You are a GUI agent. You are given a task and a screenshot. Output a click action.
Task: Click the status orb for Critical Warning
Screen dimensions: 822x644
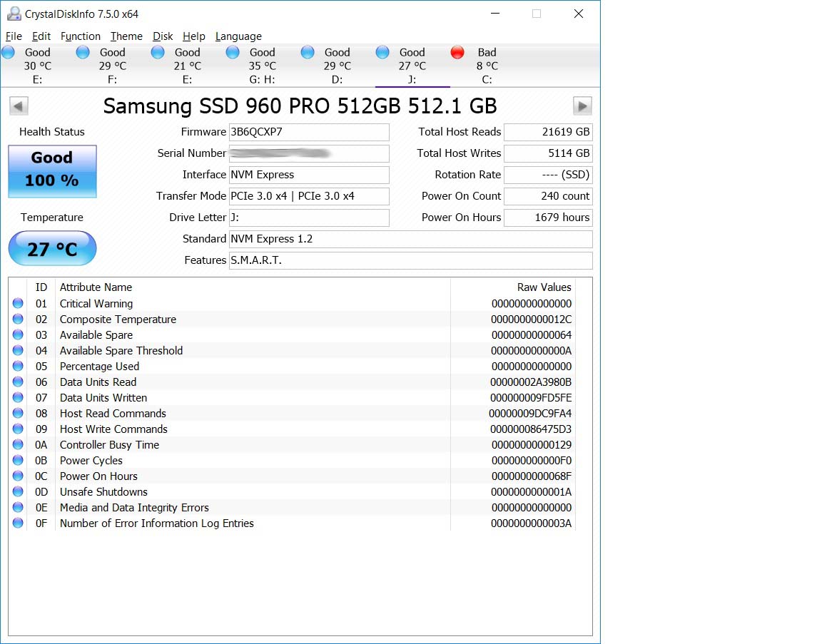click(18, 303)
